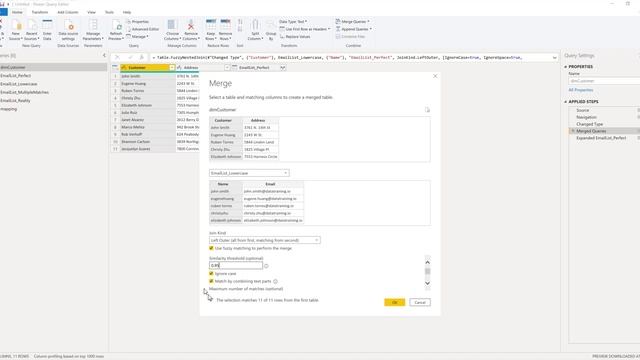Image resolution: width=640 pixels, height=360 pixels.
Task: Click Cancel in the Merge dialog
Action: click(x=420, y=302)
